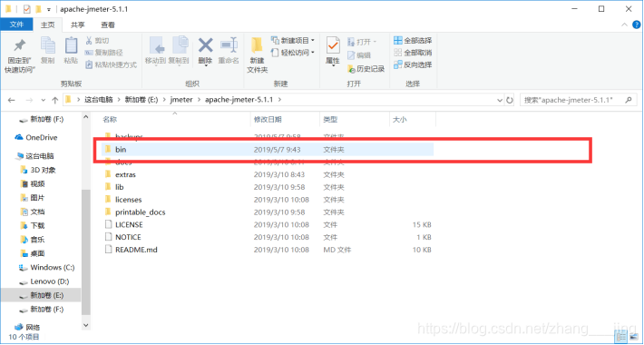Switch to the Home (主页) tab
This screenshot has width=644, height=345.
[48, 25]
